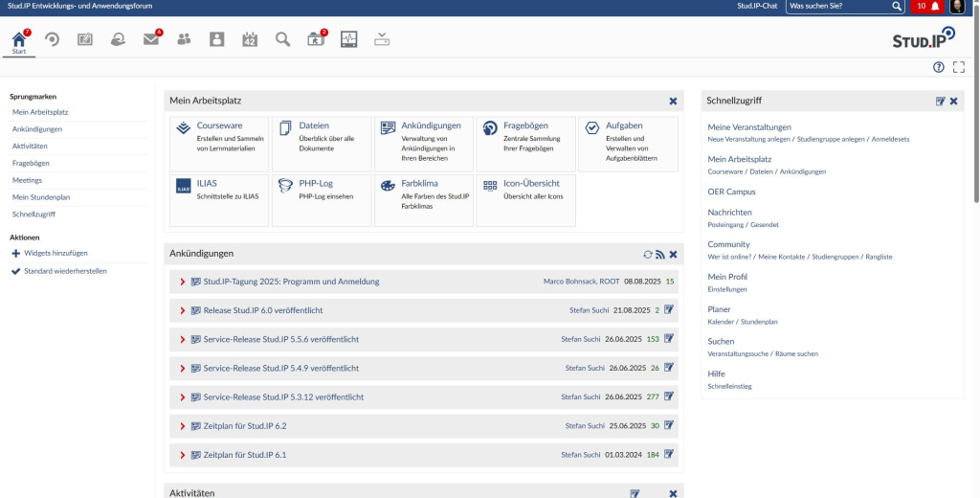Image resolution: width=980 pixels, height=498 pixels.
Task: Open the magnifier search navigation icon
Action: tap(283, 39)
